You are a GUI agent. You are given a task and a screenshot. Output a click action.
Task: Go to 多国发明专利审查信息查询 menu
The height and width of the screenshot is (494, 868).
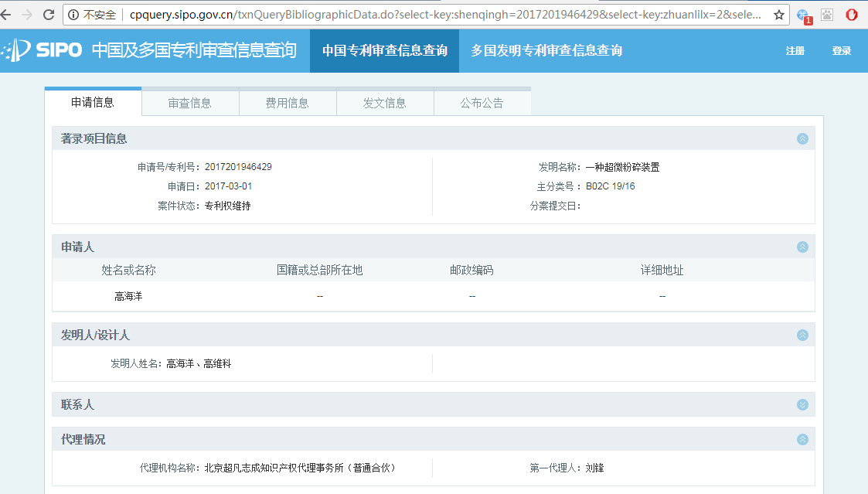546,51
